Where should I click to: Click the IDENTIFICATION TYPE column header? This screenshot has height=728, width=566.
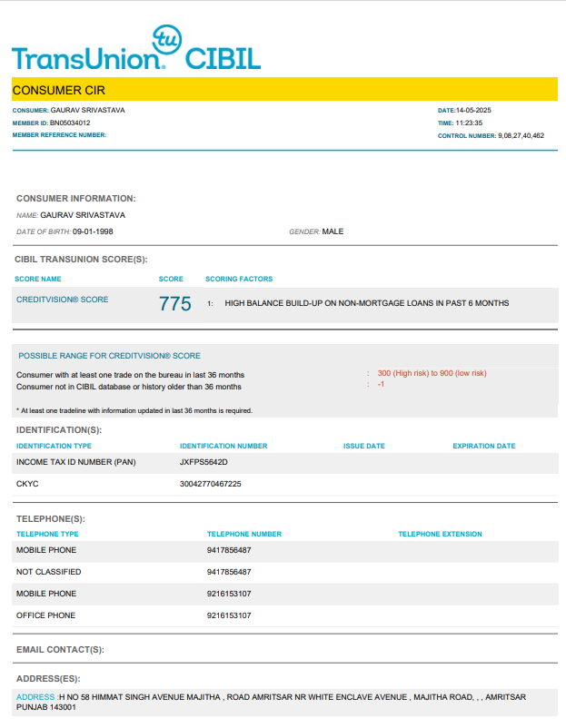pos(54,446)
